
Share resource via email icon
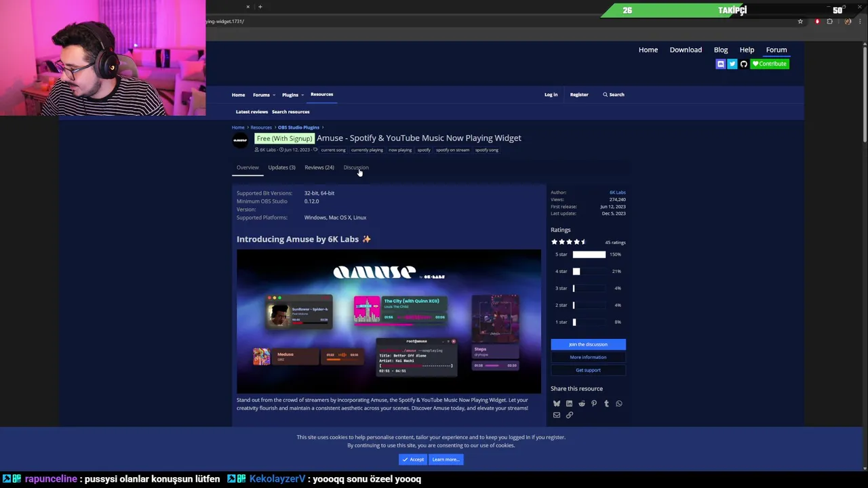[x=557, y=415]
